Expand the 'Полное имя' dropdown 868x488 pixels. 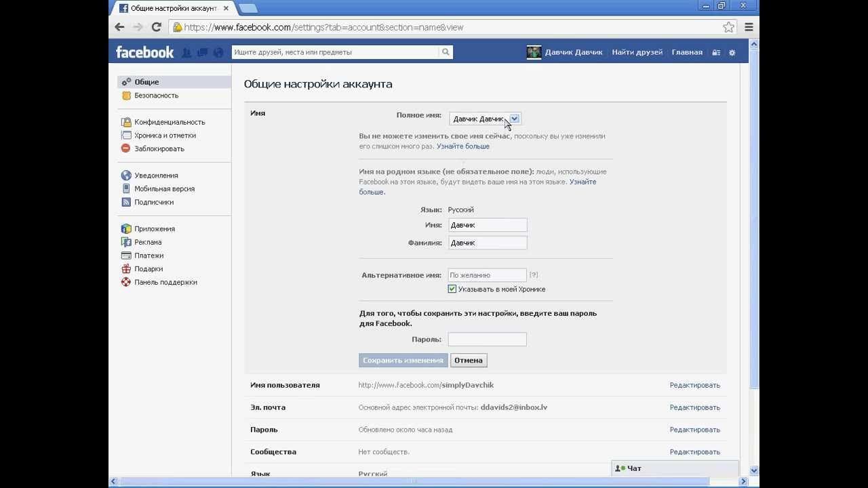point(514,119)
